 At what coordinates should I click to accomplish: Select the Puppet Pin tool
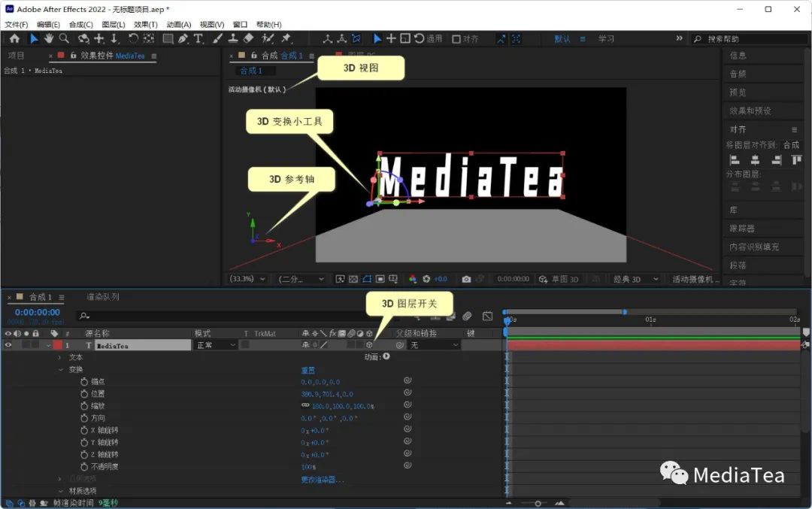pos(286,38)
